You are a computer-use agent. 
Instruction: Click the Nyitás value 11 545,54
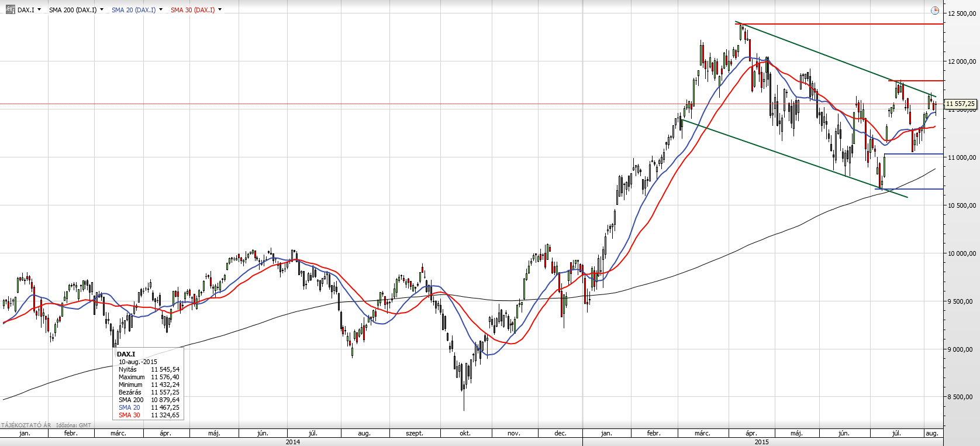tap(165, 369)
